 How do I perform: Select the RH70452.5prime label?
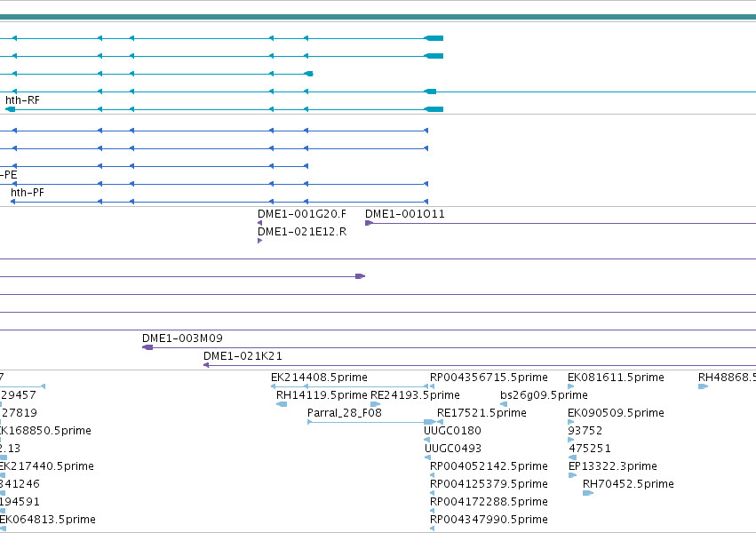628,484
